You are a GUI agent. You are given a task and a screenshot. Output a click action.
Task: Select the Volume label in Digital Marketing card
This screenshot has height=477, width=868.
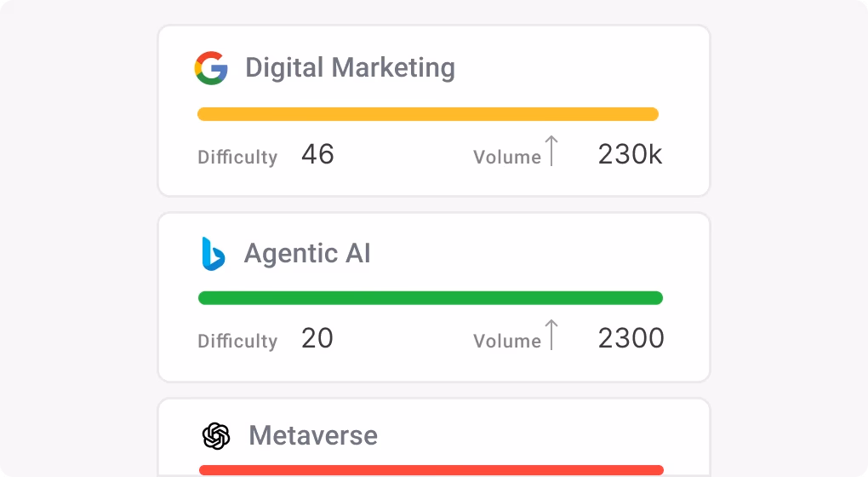(507, 158)
